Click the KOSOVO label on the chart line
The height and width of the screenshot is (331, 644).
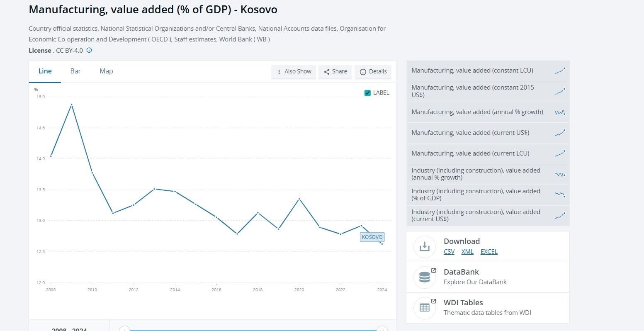point(372,237)
